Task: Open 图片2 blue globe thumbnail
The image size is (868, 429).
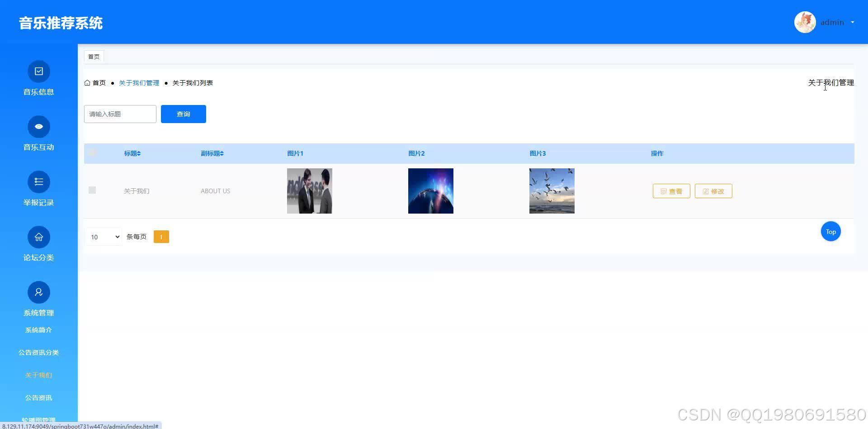Action: pyautogui.click(x=431, y=191)
